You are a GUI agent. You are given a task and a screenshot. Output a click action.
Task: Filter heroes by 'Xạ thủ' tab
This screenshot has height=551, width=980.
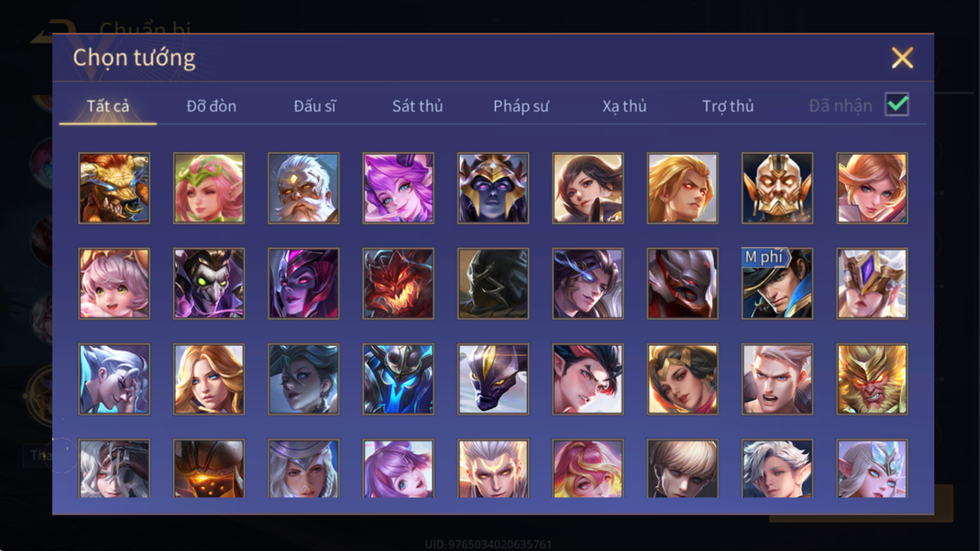tap(624, 106)
